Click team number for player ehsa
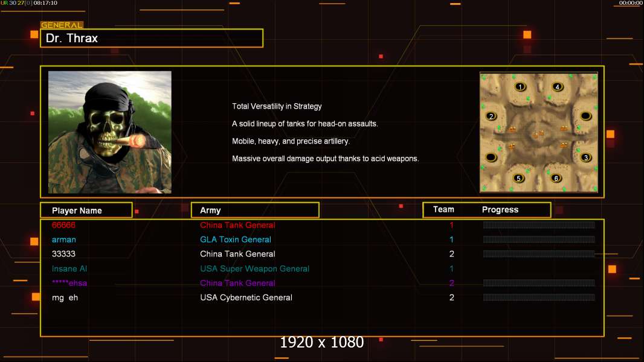The width and height of the screenshot is (644, 362). tap(451, 283)
